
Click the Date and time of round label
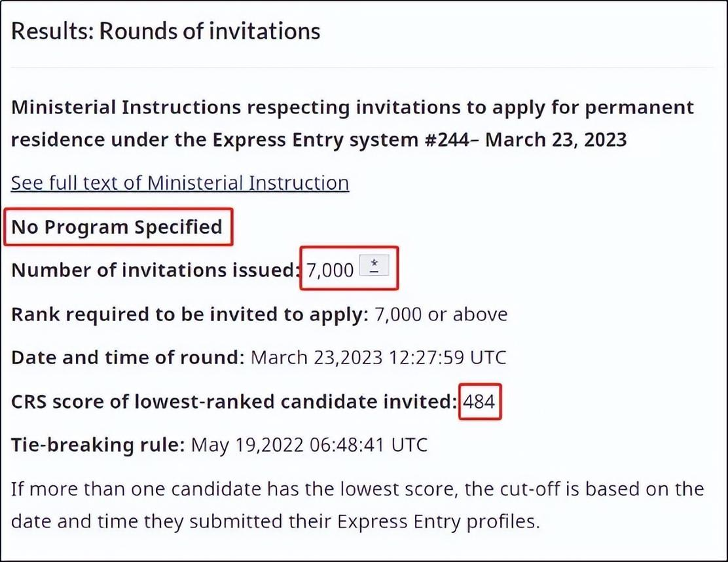(x=128, y=358)
